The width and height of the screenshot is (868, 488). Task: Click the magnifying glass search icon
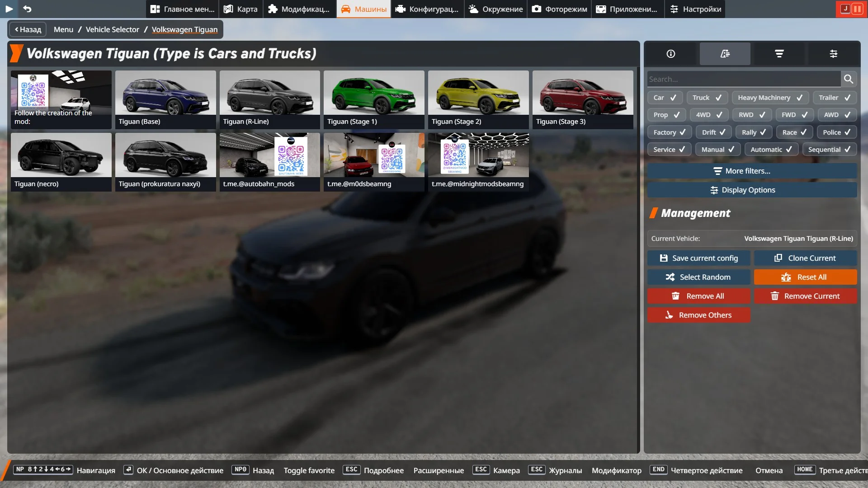pyautogui.click(x=849, y=79)
